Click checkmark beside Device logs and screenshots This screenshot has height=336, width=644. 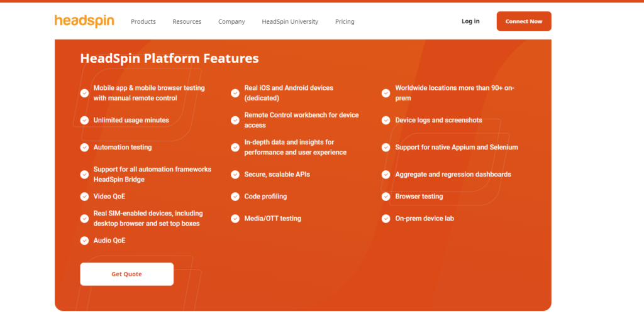(x=386, y=120)
